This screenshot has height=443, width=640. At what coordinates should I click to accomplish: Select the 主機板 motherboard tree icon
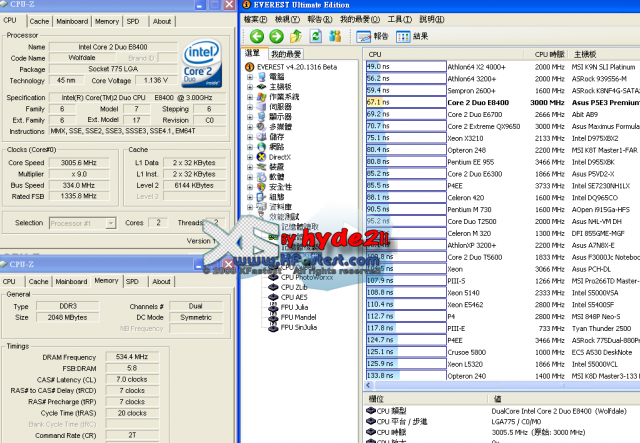(262, 87)
